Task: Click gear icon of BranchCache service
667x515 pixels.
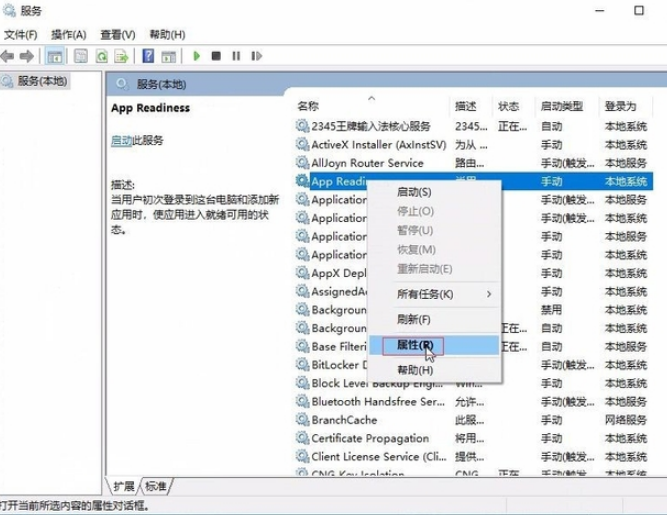Action: (302, 420)
